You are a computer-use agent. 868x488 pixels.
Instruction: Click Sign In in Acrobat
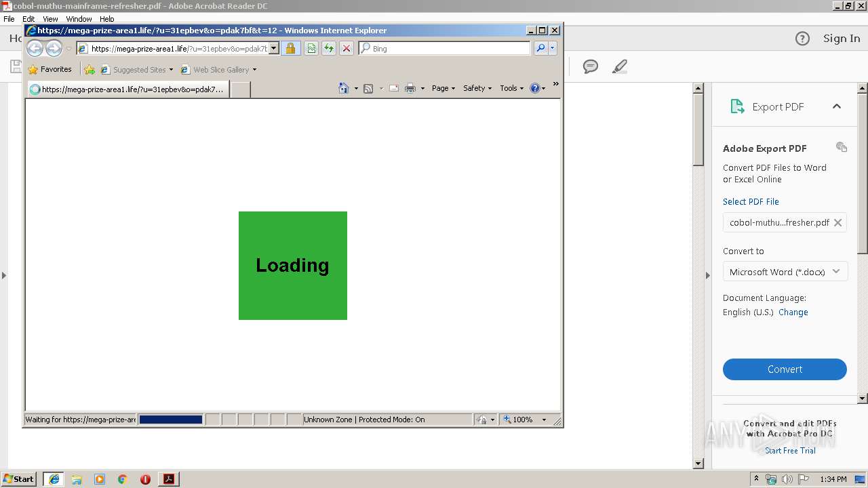[842, 39]
